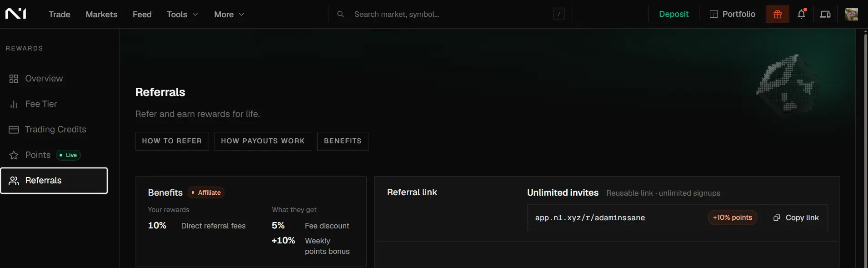Click the slash shortcut key badge
The image size is (868, 268).
point(559,14)
